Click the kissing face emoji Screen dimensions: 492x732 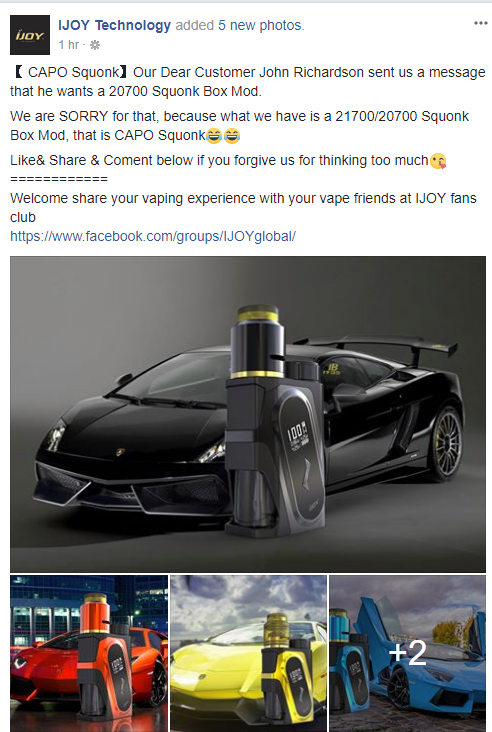coord(438,161)
